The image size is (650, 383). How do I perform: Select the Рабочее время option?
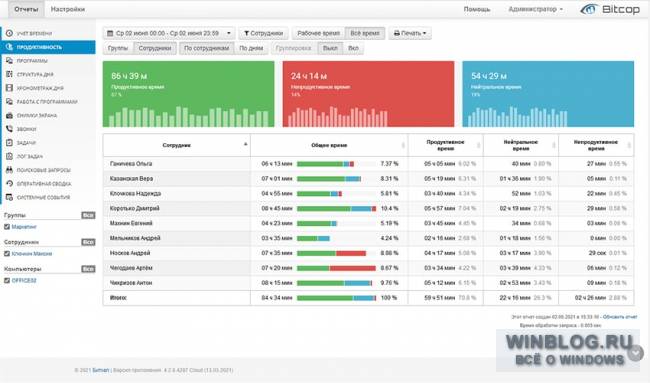tap(318, 33)
